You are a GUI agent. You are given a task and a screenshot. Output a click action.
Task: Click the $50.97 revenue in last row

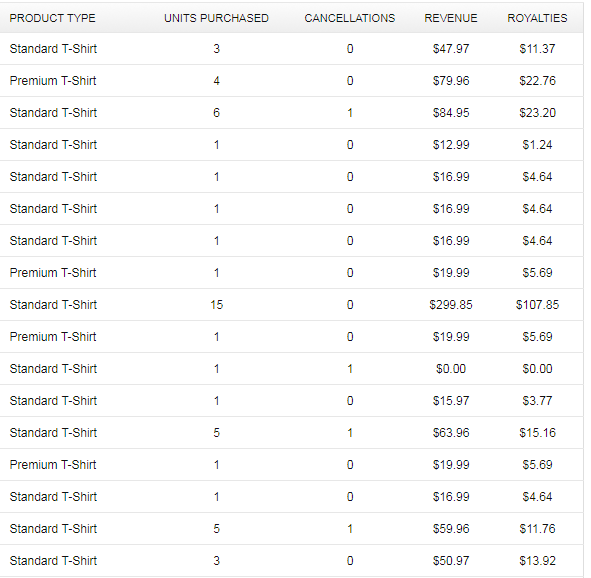[x=451, y=561]
